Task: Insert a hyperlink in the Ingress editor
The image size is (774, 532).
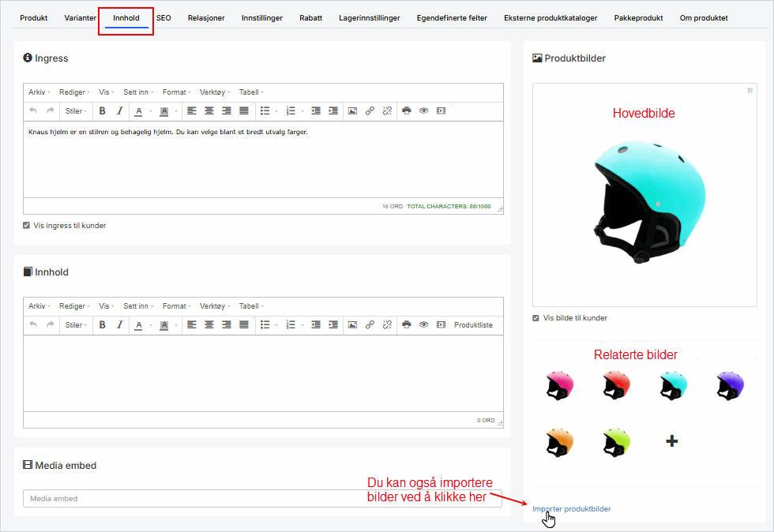Action: point(370,111)
